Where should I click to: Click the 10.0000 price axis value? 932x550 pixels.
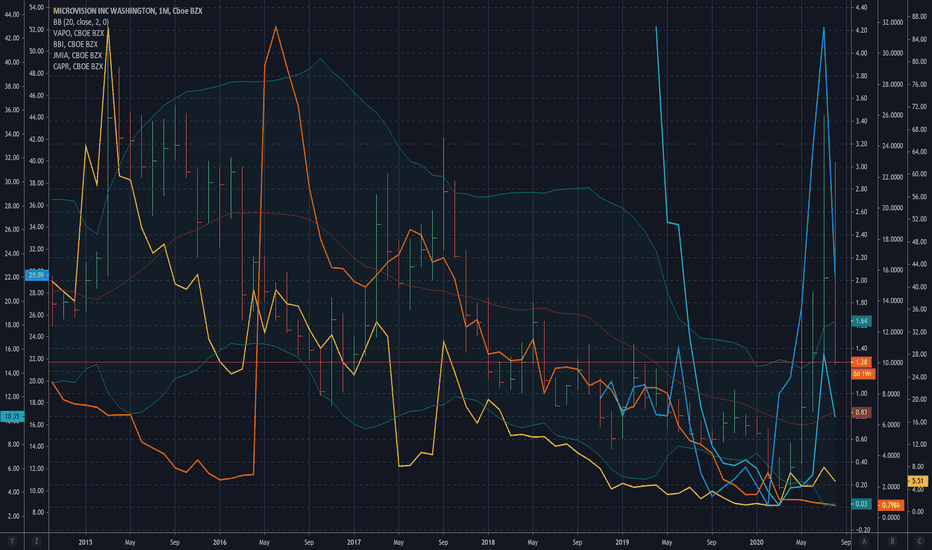click(893, 363)
